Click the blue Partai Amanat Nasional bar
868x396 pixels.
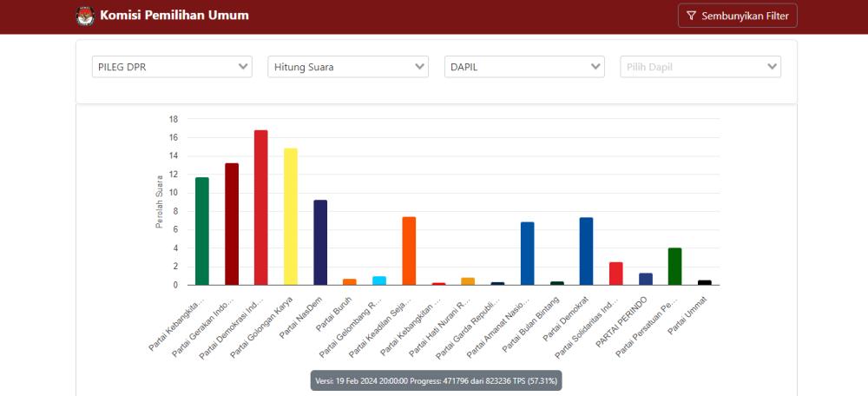click(x=528, y=254)
